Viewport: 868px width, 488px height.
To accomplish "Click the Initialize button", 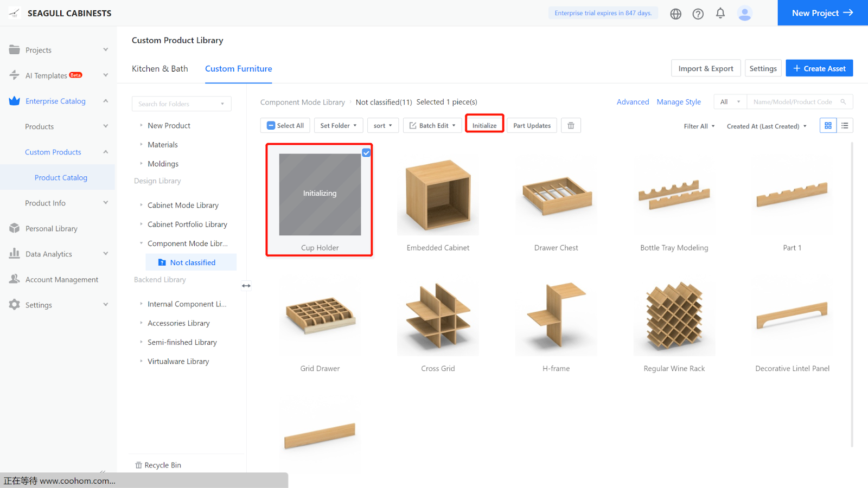I will pyautogui.click(x=484, y=126).
